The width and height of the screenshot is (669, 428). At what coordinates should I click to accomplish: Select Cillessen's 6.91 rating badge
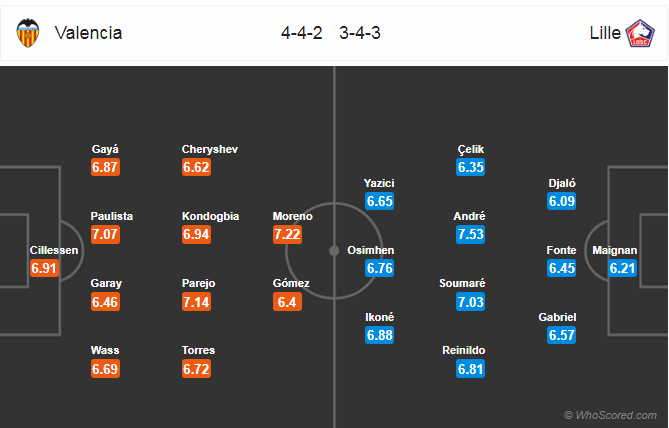tap(44, 268)
